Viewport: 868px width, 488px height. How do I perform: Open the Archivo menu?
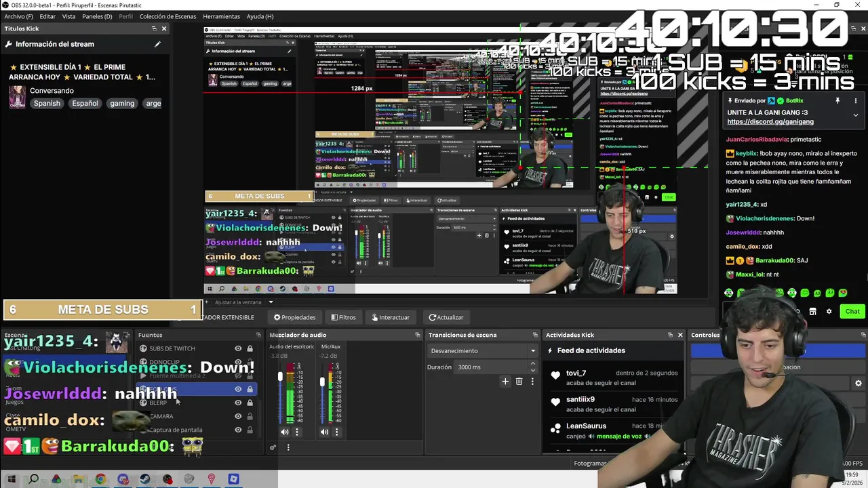click(x=18, y=16)
